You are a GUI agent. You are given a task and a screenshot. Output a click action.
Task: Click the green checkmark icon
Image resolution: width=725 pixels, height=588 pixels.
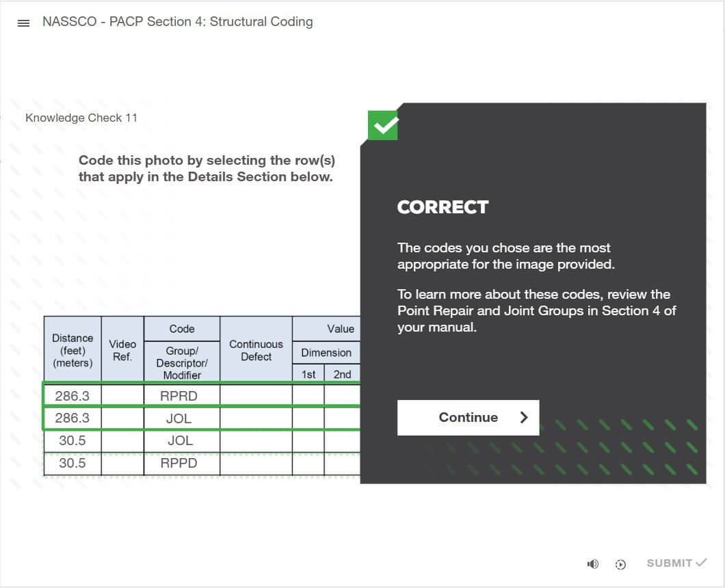(x=383, y=125)
